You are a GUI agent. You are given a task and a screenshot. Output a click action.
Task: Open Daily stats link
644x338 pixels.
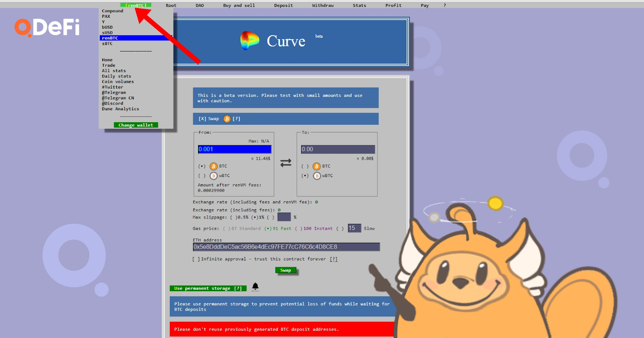[116, 76]
